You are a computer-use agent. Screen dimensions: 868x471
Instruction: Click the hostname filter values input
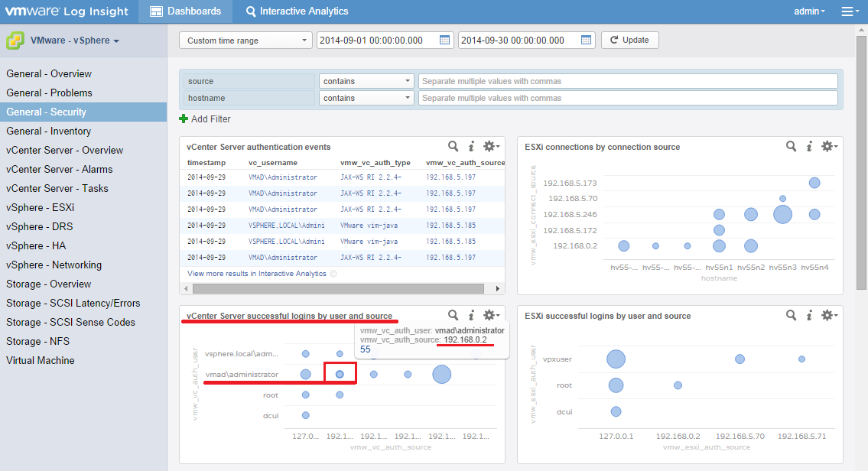coord(628,98)
